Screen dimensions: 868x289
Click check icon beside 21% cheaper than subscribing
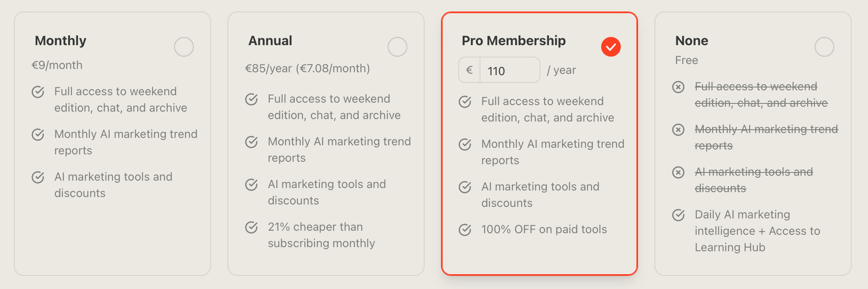251,227
